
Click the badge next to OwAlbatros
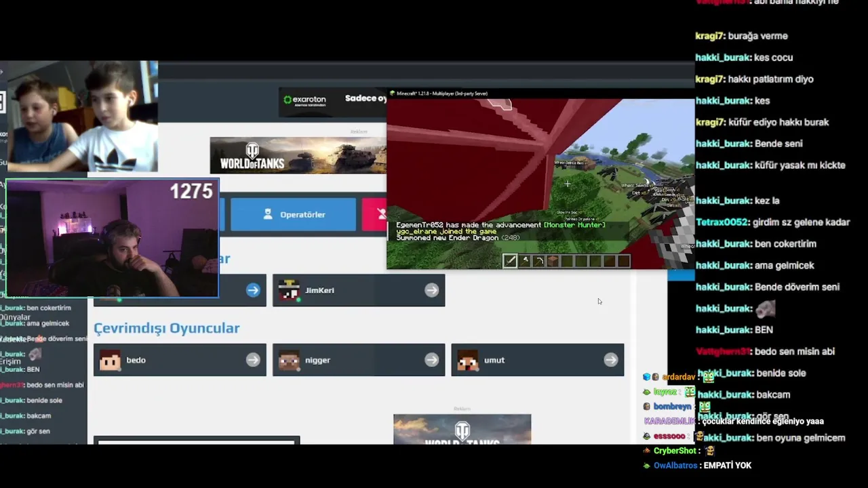click(648, 466)
